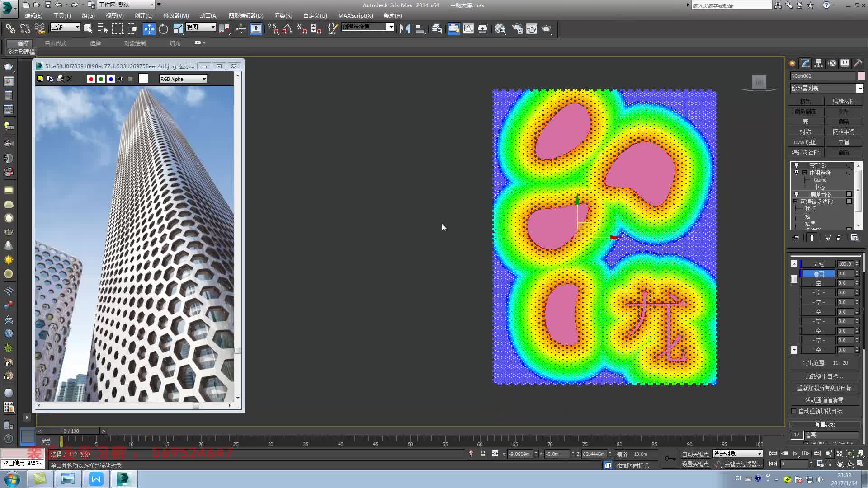Switch to the 自由形式 ribbon tab
Screen dimensions: 868x488
point(55,43)
